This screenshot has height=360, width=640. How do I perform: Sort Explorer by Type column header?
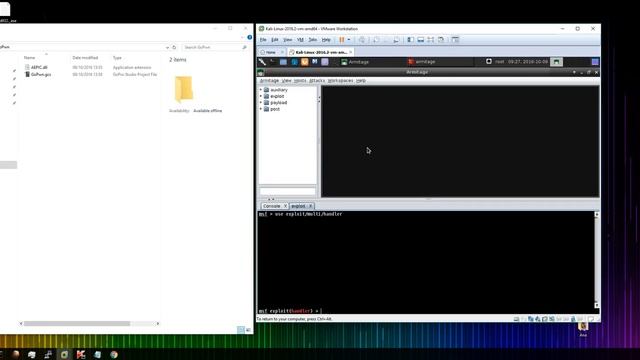(117, 58)
